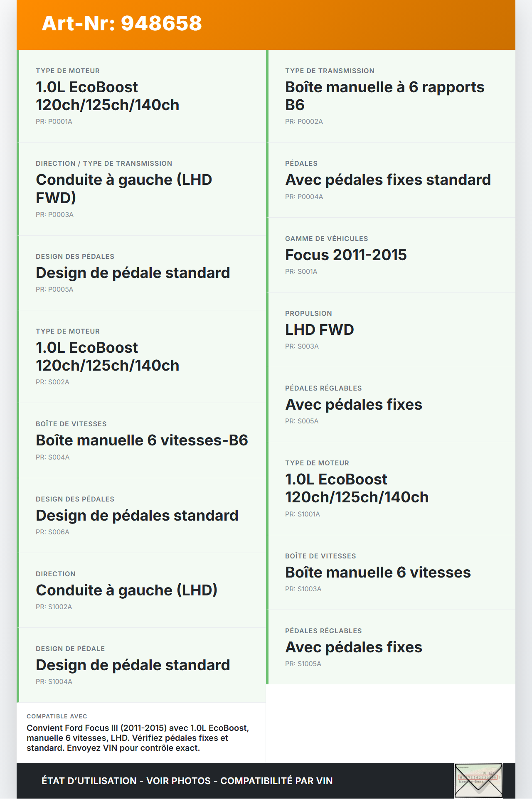Click the envelope thumbnail in the footer
This screenshot has width=532, height=799.
[x=478, y=780]
